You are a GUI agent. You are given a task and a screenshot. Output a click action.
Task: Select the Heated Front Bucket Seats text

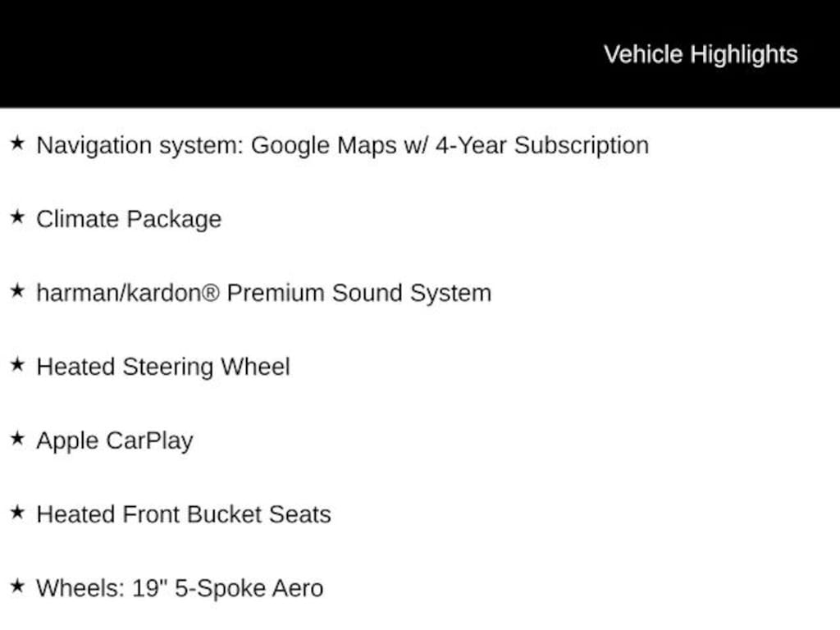point(184,514)
